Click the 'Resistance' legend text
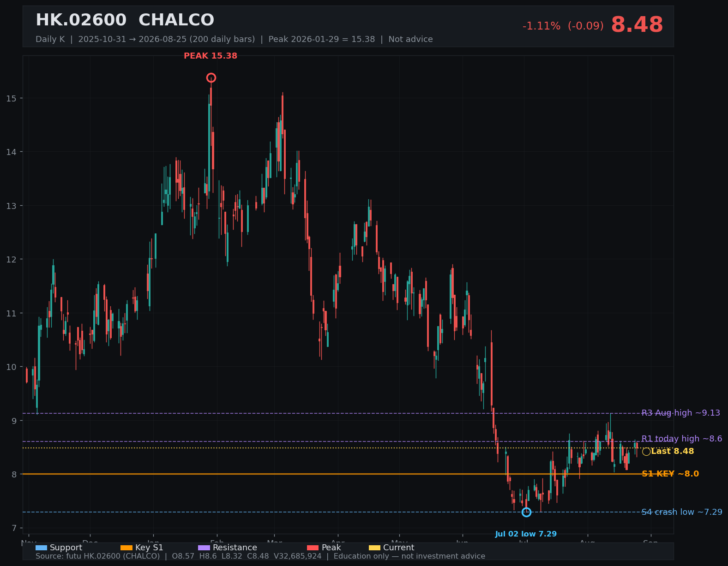The width and height of the screenshot is (728, 566). (235, 548)
